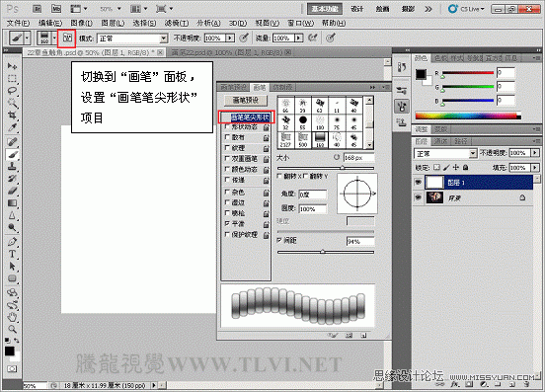Select the History Brush tool
This screenshot has height=392, width=545.
[x=12, y=179]
